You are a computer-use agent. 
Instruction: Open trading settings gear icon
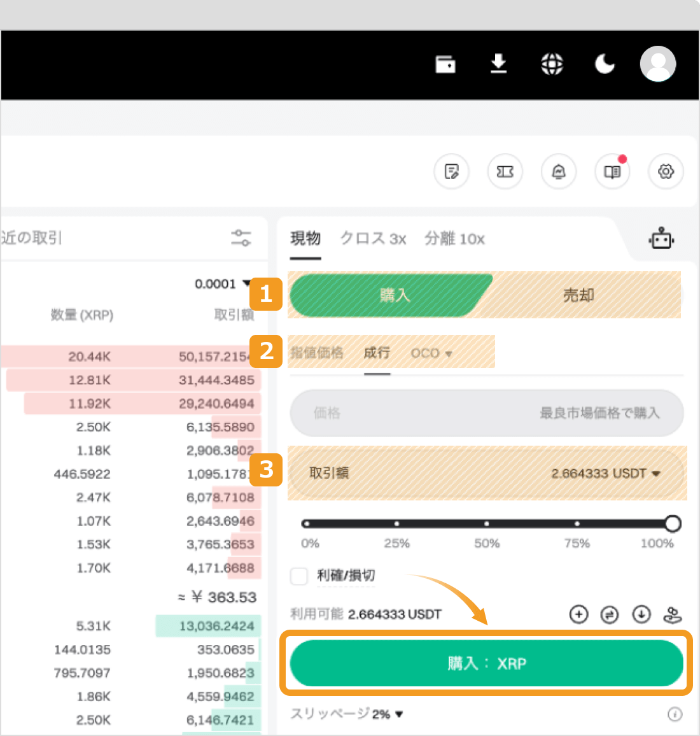tap(665, 171)
